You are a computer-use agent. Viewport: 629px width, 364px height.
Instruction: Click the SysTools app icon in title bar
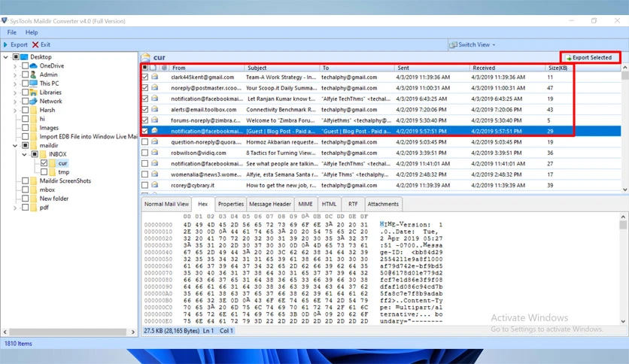[4, 20]
